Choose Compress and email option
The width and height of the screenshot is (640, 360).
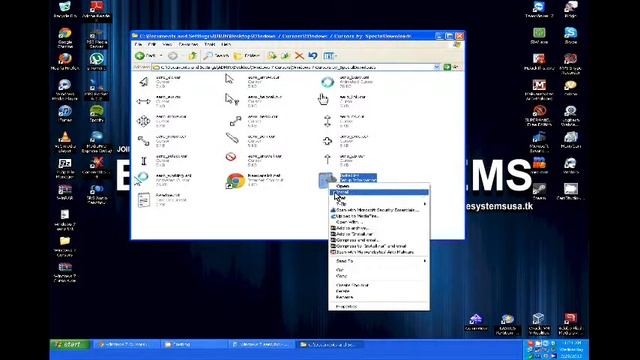(x=379, y=240)
